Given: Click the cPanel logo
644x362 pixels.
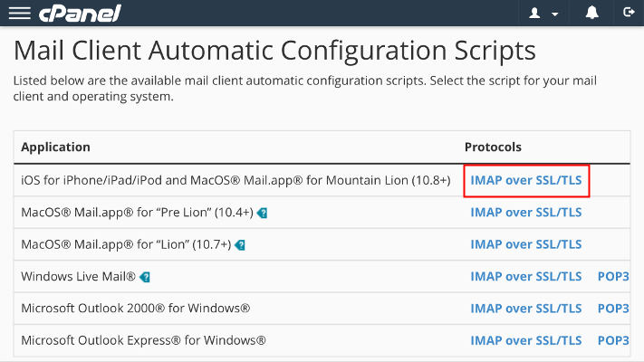Looking at the screenshot, I should (80, 13).
